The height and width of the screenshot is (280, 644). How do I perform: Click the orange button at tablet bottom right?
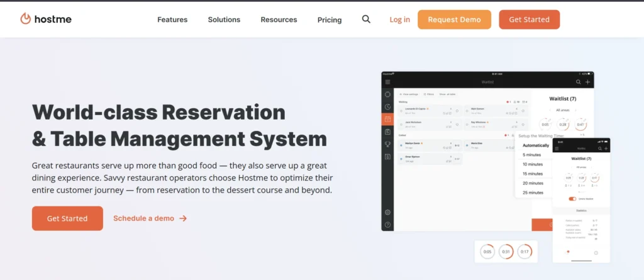coord(542,225)
